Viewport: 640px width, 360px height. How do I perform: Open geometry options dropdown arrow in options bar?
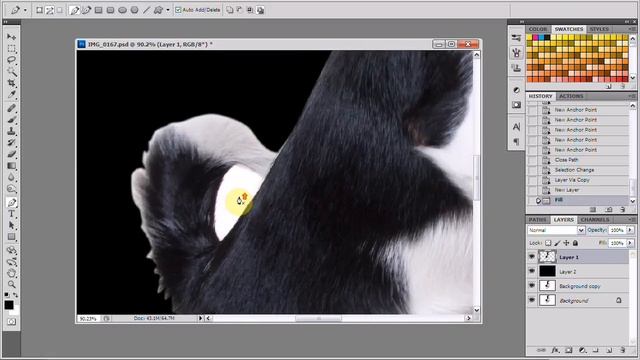tap(168, 10)
